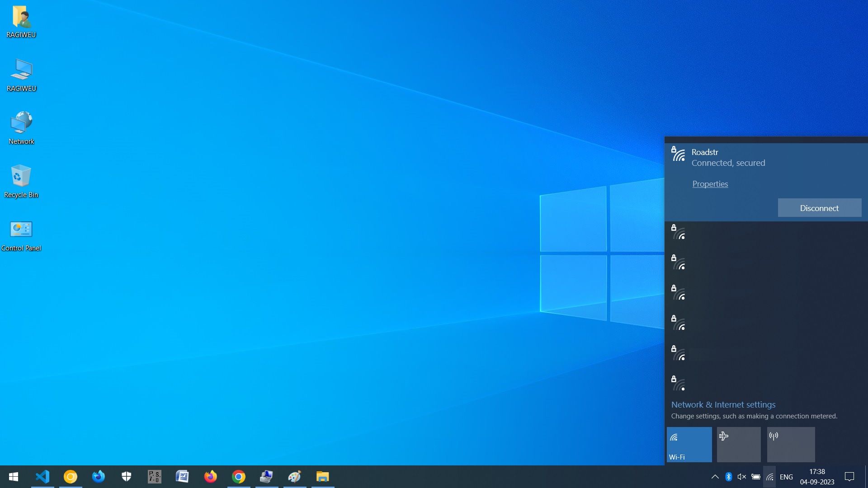Open Properties link for Roadstr

(x=710, y=184)
